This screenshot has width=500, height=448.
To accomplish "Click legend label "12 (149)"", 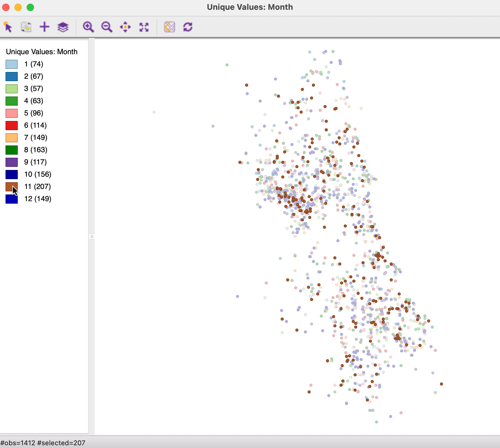I will coord(38,199).
